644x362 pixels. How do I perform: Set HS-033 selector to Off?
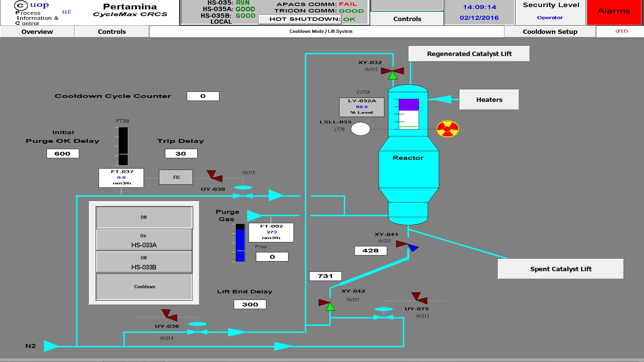144,218
